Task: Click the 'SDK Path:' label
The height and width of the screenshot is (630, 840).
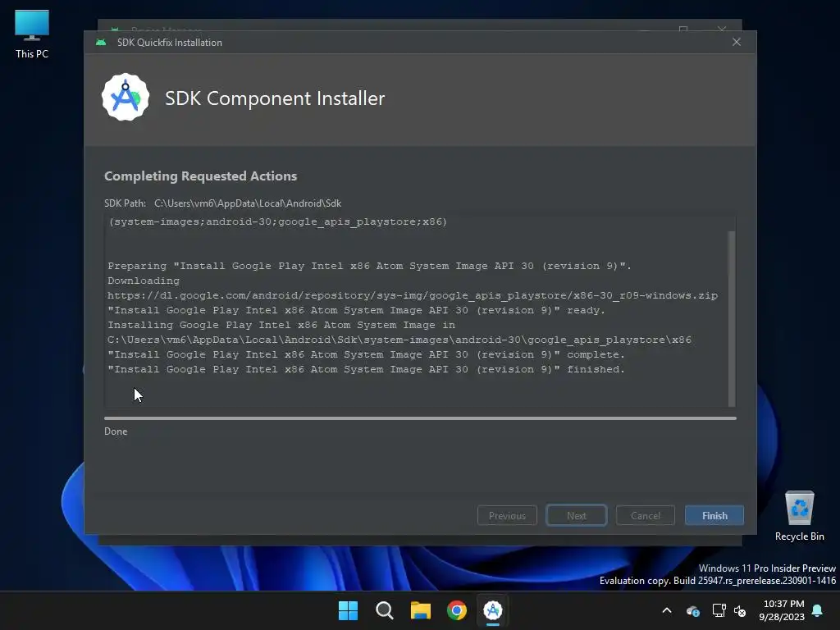Action: click(125, 203)
